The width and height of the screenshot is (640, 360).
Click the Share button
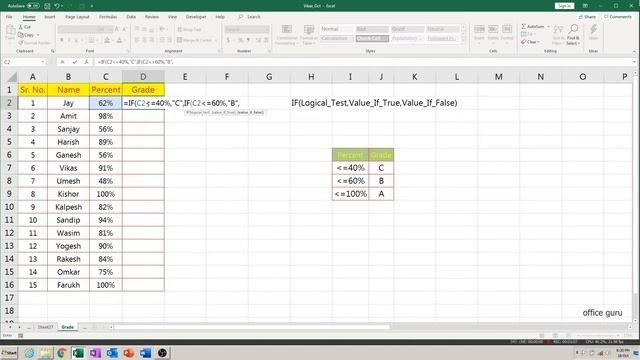tap(587, 17)
